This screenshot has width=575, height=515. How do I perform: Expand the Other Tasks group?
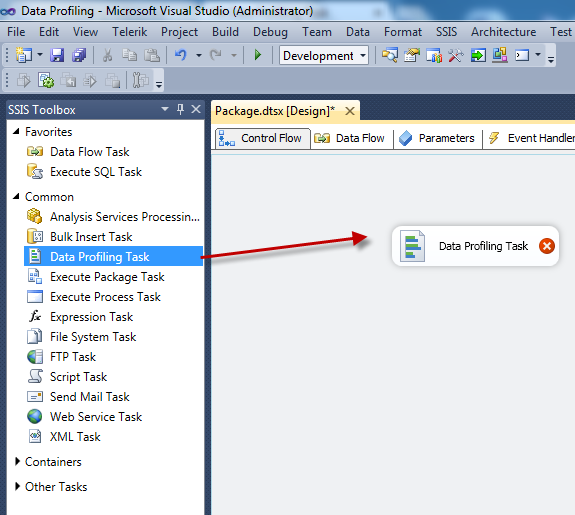[x=17, y=486]
